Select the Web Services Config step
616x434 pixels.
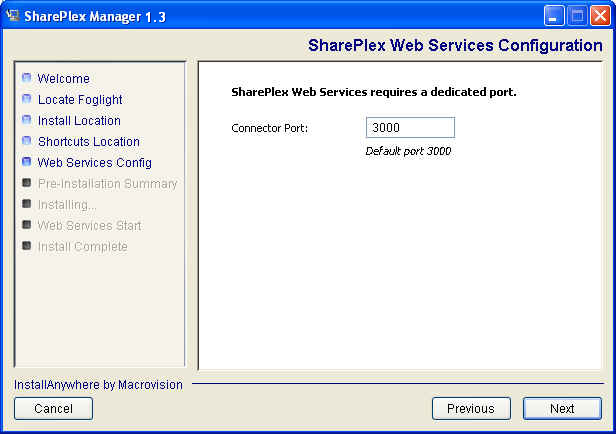(94, 162)
